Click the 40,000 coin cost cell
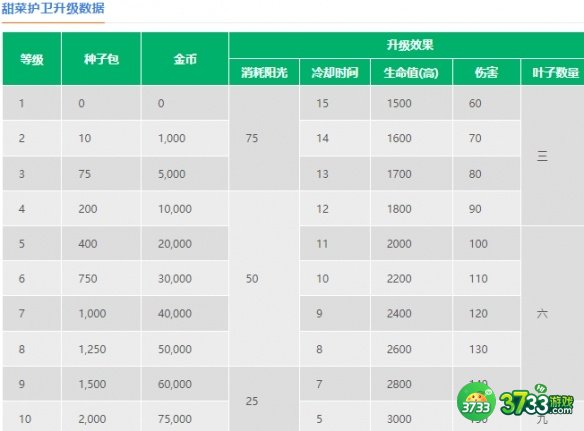This screenshot has height=431, width=584. click(x=185, y=314)
